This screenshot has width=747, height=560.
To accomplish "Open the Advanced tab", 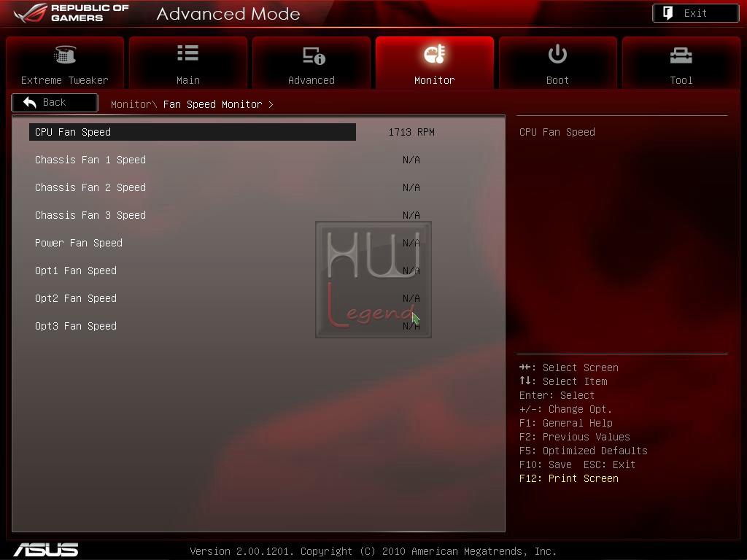I will [311, 63].
